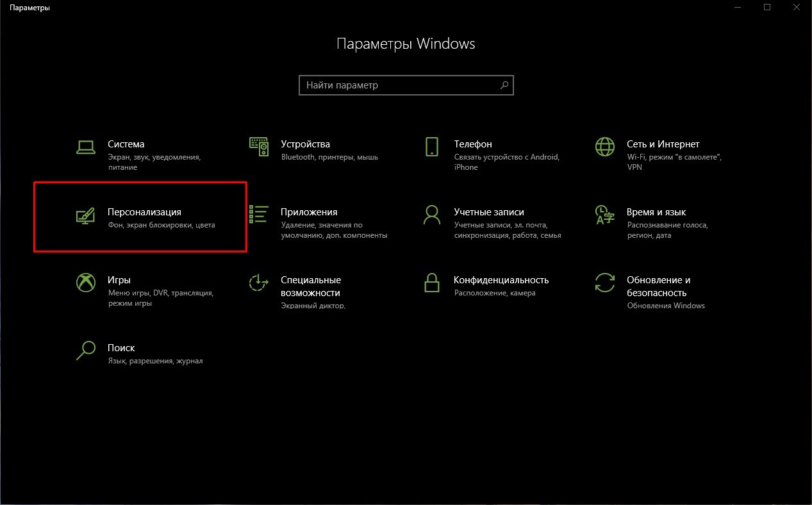Viewport: 812px width, 505px height.
Task: Click text 'Bluetooth, принтеры, мышь'
Action: coord(329,157)
